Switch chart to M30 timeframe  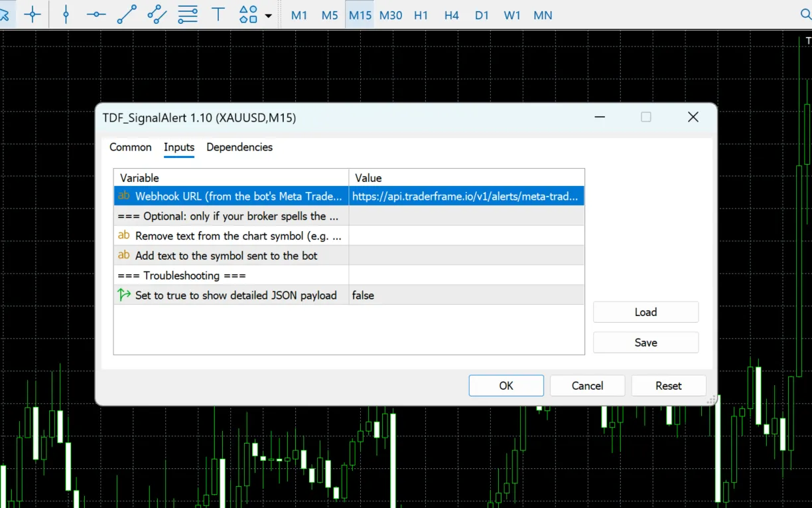click(391, 15)
